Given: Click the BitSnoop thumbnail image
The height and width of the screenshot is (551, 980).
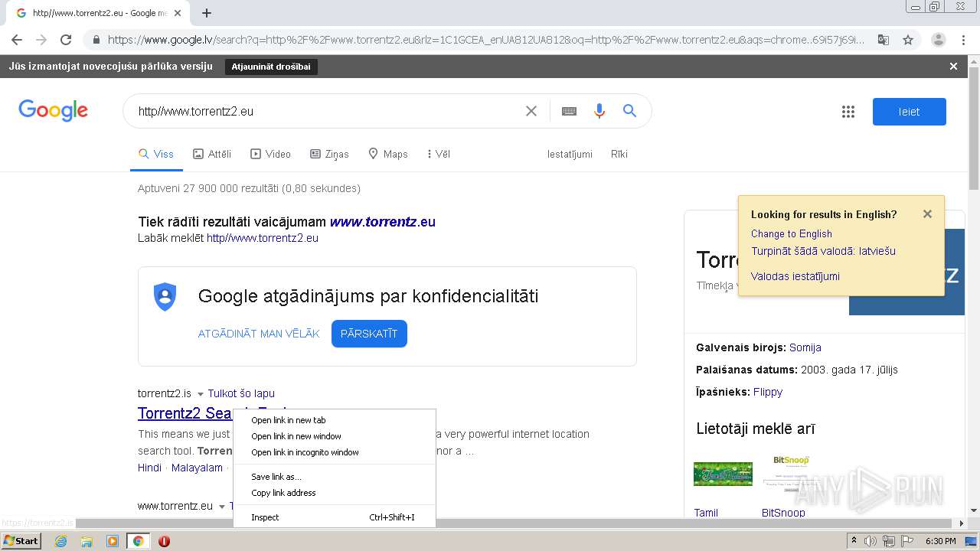Looking at the screenshot, I should click(x=792, y=473).
